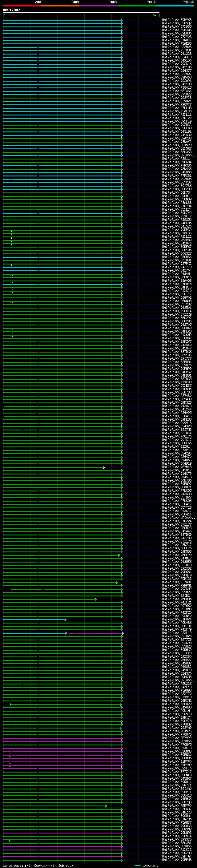The image size is (197, 868).
Task: Open hit UniRef100_B9RSQ2
Action: (x=176, y=23)
